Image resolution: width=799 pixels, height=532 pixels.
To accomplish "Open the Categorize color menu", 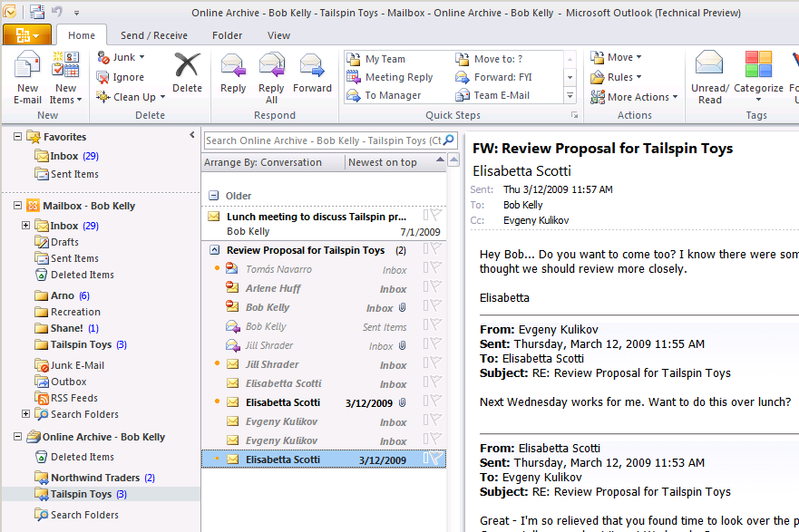I will click(x=758, y=78).
